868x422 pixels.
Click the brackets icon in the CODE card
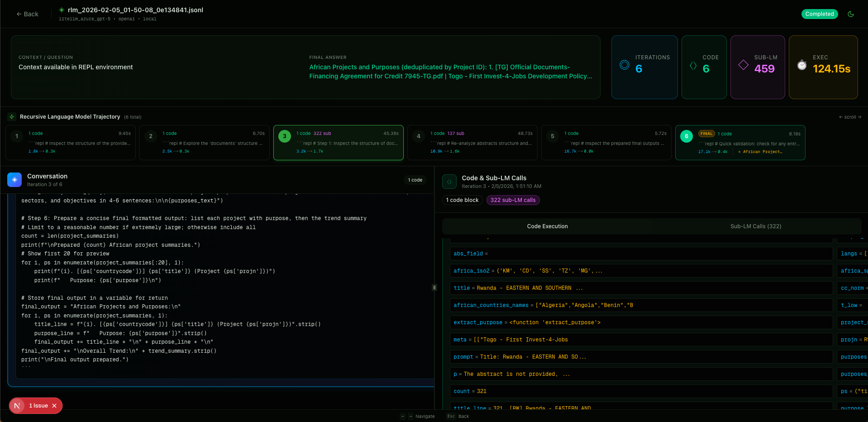pos(693,65)
